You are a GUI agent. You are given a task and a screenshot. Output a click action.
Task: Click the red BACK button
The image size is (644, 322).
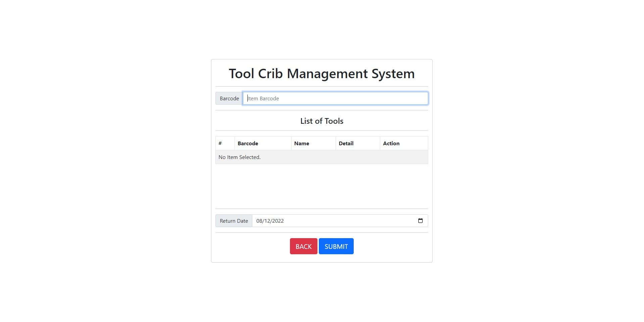click(303, 246)
